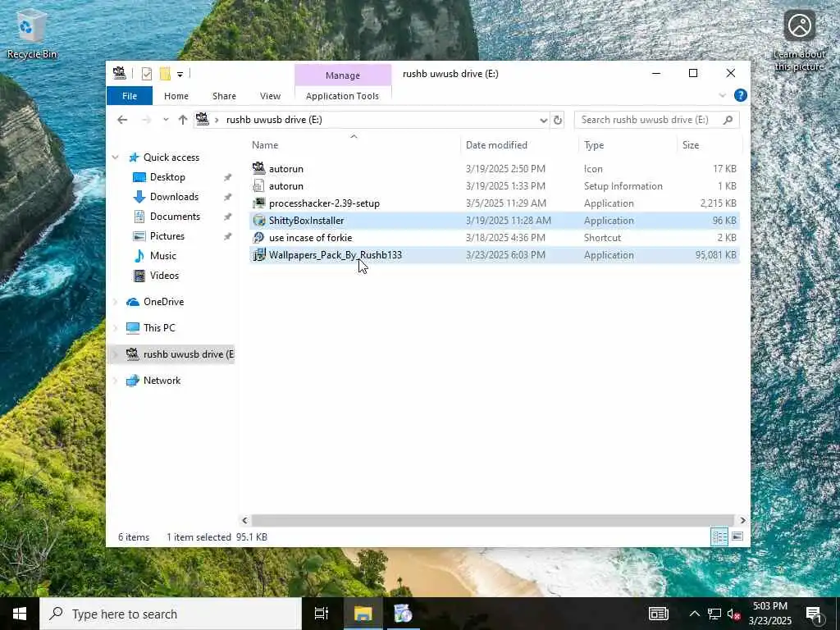Viewport: 840px width, 630px height.
Task: Click the Properties quick access toolbar icon
Action: pos(146,74)
